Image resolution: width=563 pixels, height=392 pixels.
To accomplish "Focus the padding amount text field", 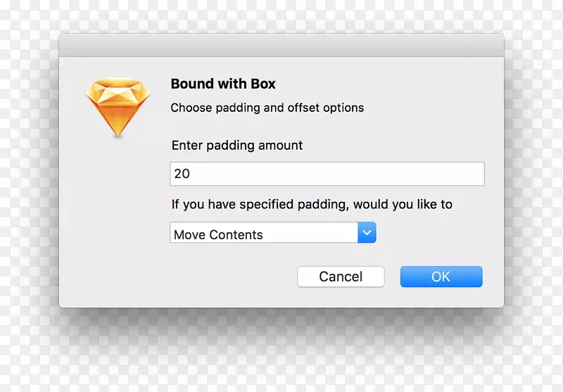I will (327, 174).
